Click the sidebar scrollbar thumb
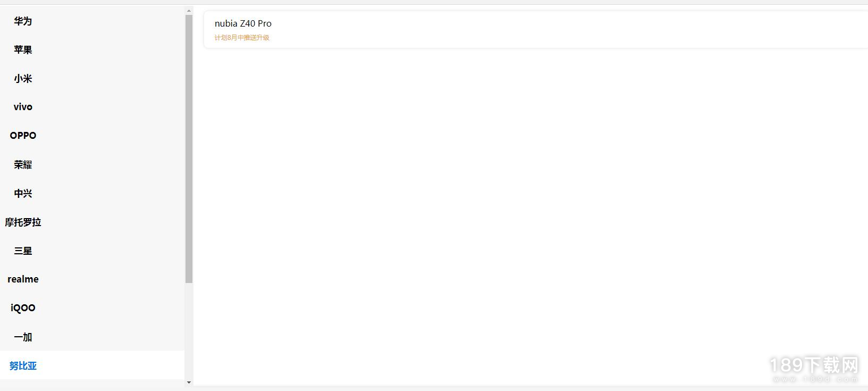868x391 pixels. pos(189,149)
